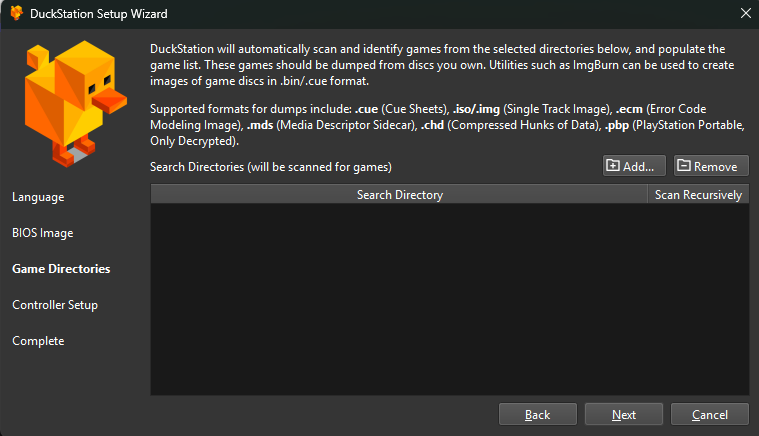Screen dimensions: 759x436
Task: Jump to the Controller Setup step
Action: [x=55, y=305]
